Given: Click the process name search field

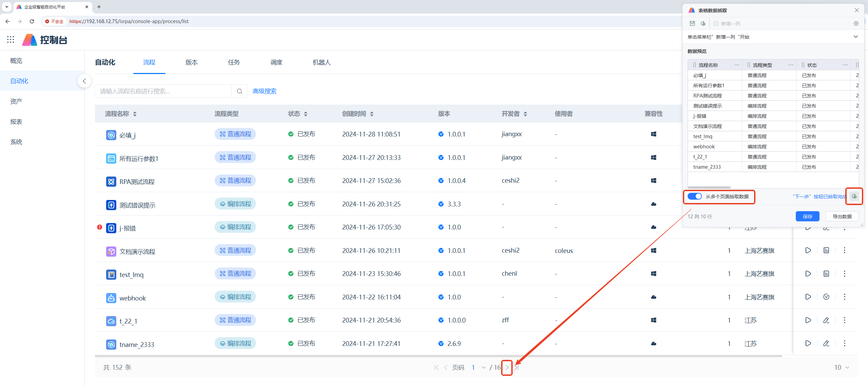Looking at the screenshot, I should pos(163,91).
